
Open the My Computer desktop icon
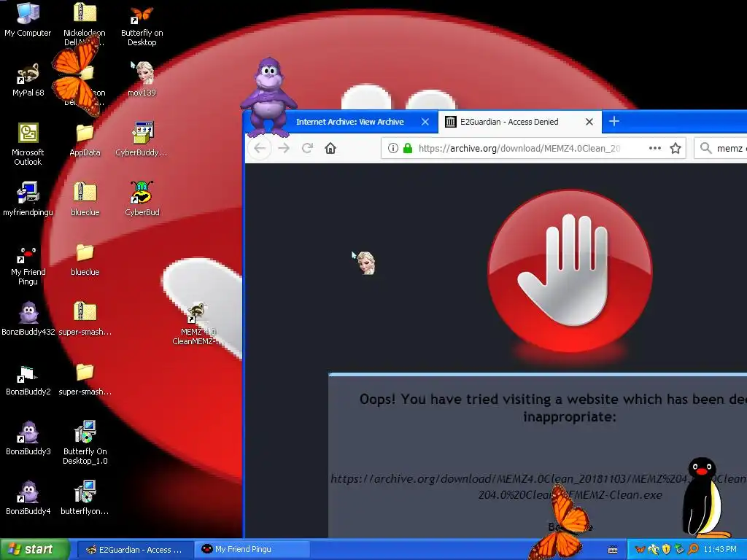click(28, 20)
